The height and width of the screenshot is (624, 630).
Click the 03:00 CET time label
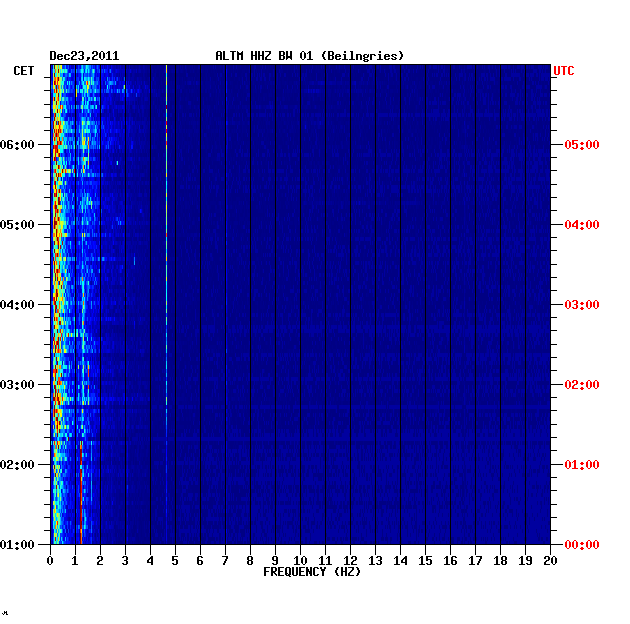[17, 385]
